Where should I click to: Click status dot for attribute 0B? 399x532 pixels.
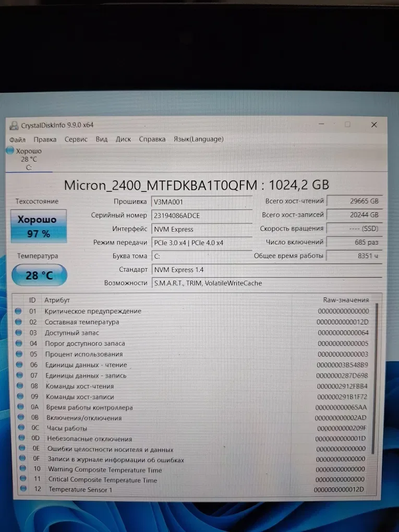click(21, 417)
